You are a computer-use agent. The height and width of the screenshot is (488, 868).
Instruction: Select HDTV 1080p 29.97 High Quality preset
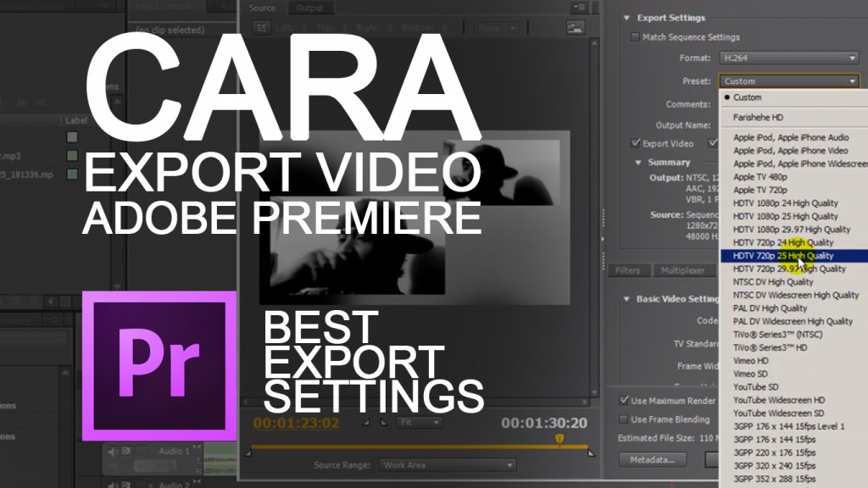click(x=794, y=229)
